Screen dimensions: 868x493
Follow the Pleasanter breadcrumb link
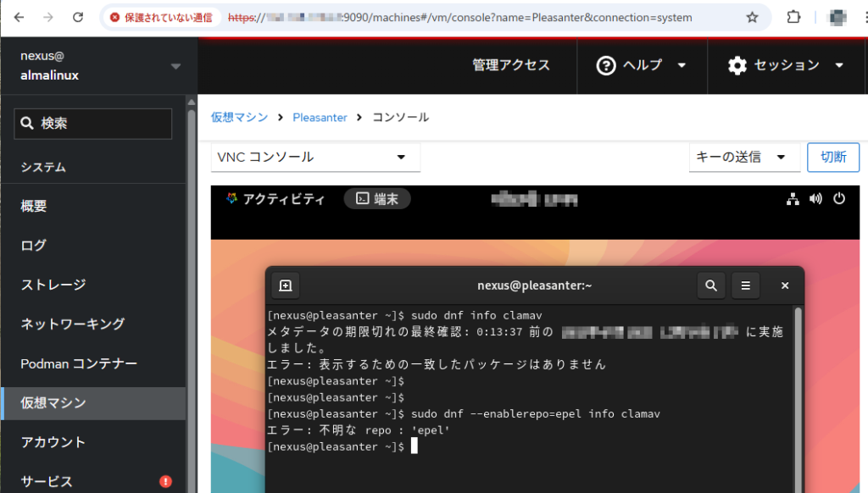coord(320,118)
